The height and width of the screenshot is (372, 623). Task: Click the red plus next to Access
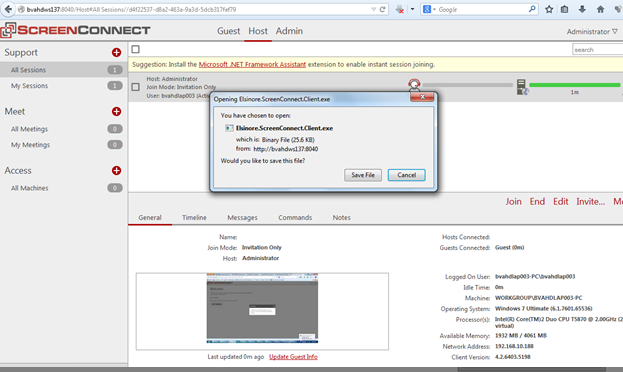click(116, 170)
